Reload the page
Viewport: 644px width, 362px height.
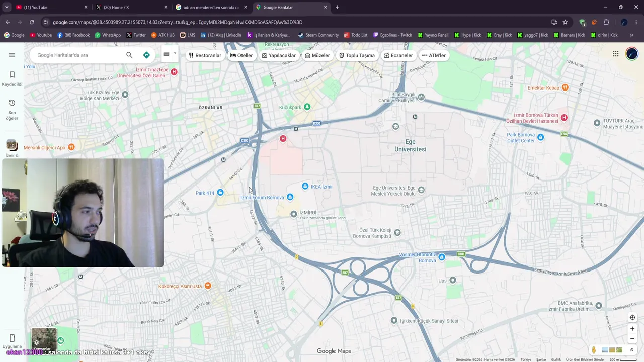(x=32, y=22)
